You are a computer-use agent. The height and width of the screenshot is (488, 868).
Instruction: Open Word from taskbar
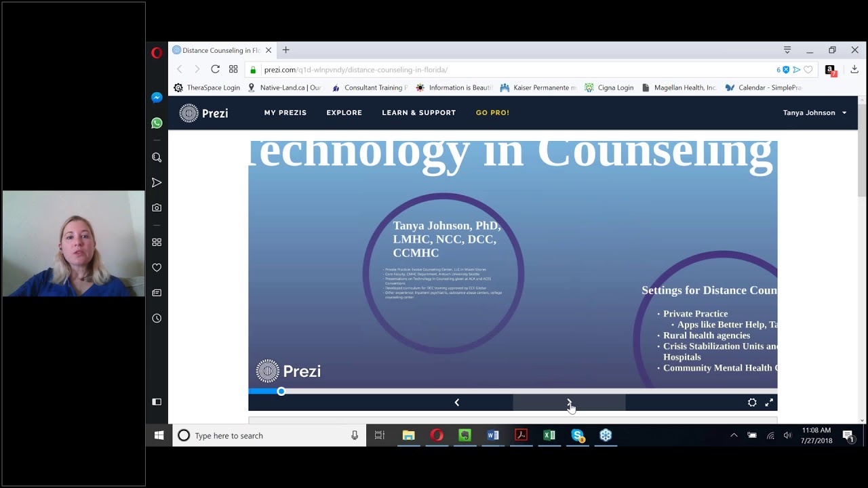point(493,435)
